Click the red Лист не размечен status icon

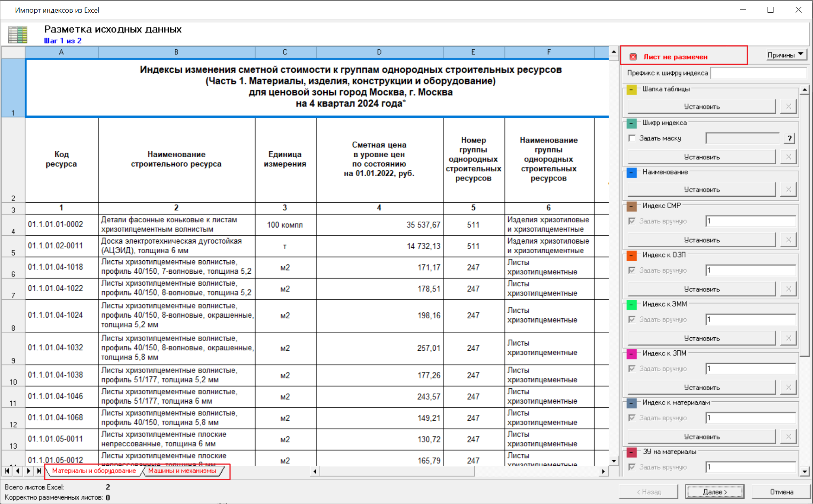click(x=633, y=57)
